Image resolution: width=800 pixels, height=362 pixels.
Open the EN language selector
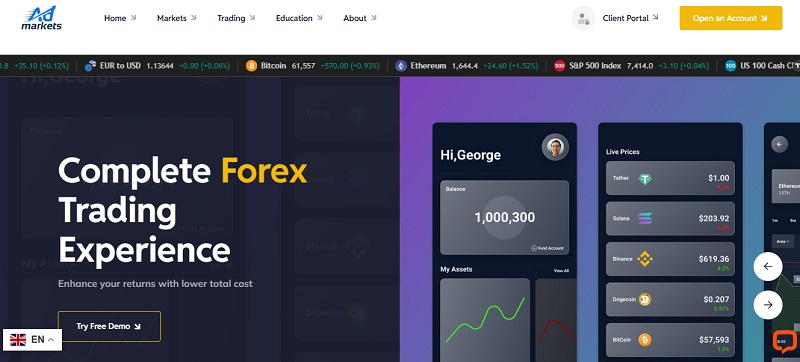[x=32, y=340]
